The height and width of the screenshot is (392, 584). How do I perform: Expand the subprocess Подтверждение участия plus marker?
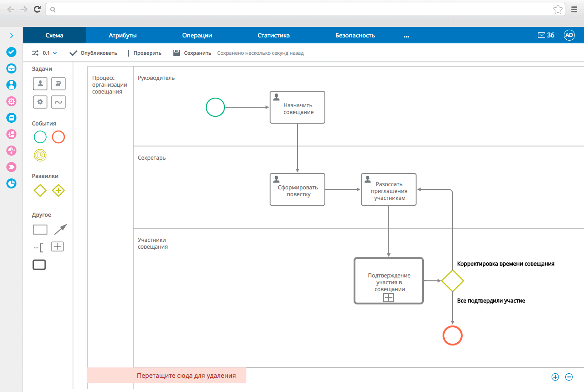point(389,298)
